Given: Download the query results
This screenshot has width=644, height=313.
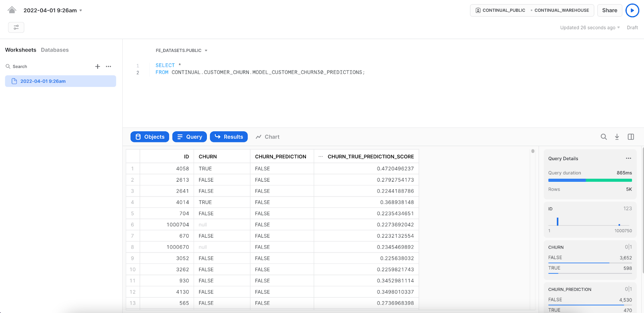Looking at the screenshot, I should [617, 137].
